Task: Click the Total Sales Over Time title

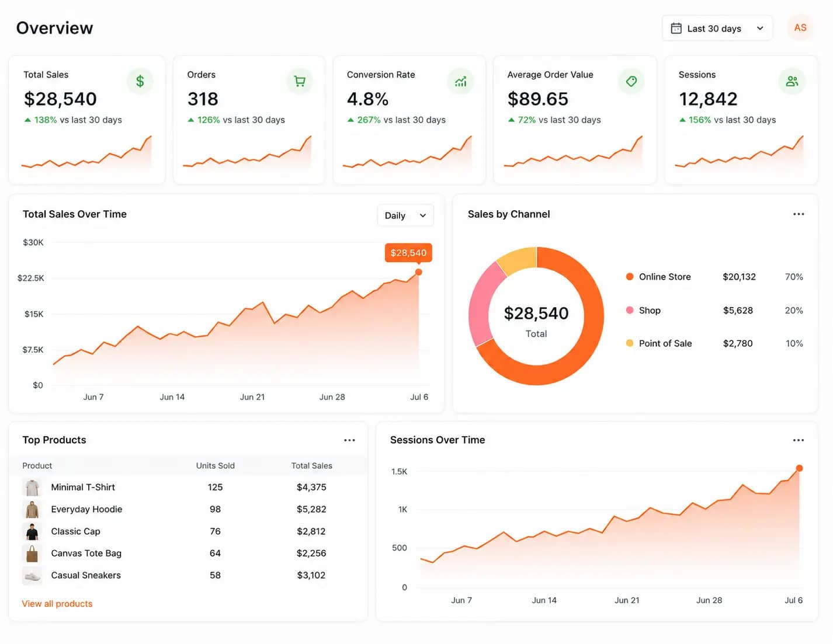Action: point(75,214)
